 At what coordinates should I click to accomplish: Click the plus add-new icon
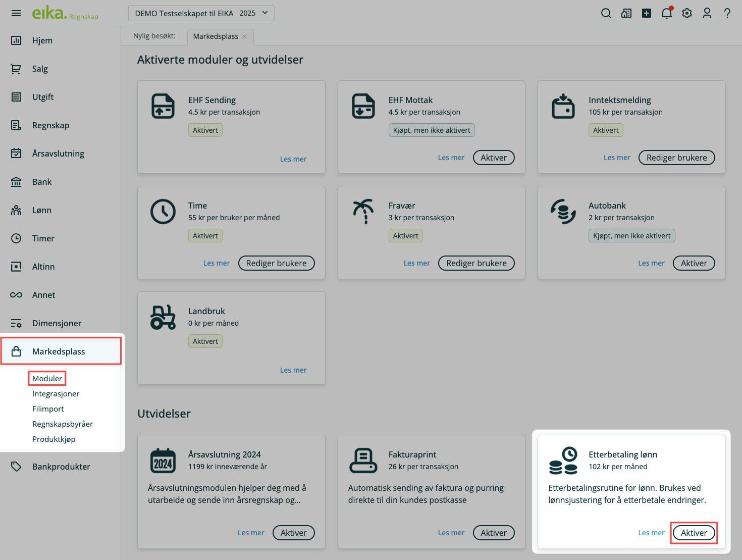pos(647,13)
